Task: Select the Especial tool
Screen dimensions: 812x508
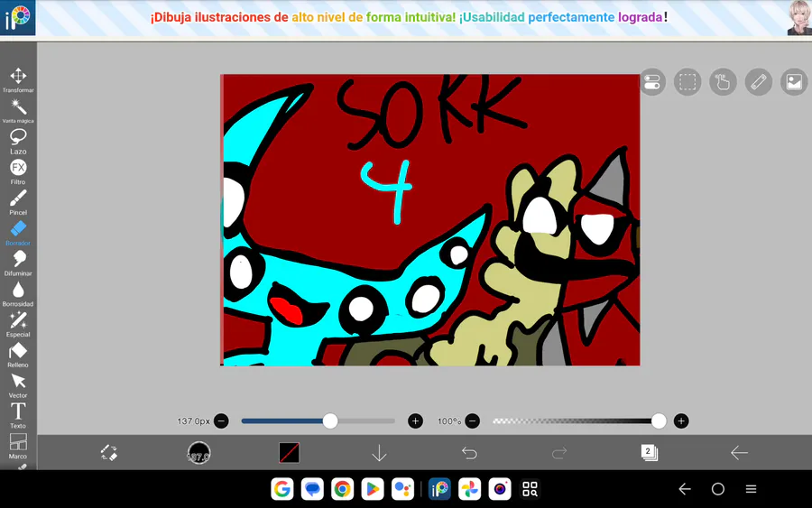Action: point(18,324)
